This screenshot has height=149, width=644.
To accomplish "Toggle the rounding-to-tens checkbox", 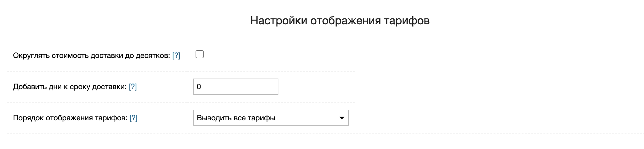I will pos(200,55).
